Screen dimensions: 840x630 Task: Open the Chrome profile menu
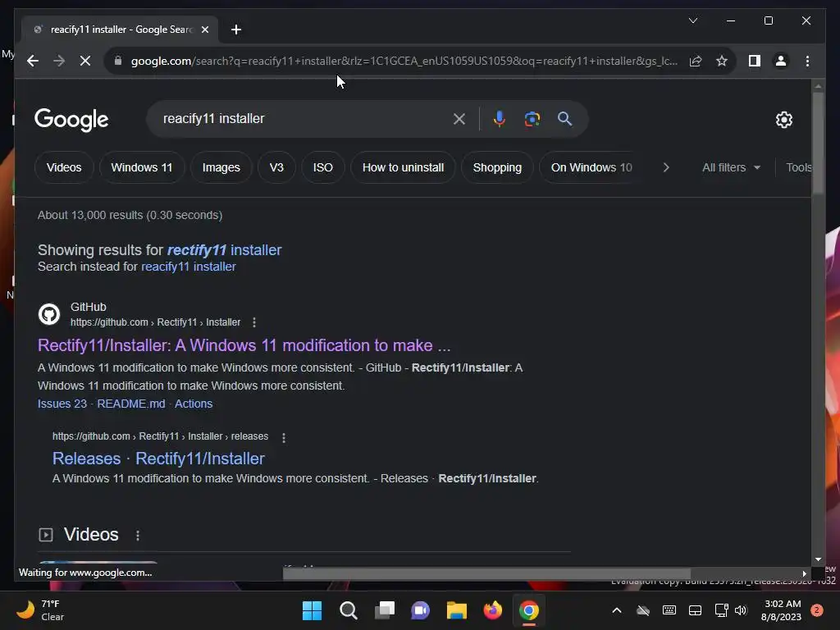(x=781, y=61)
